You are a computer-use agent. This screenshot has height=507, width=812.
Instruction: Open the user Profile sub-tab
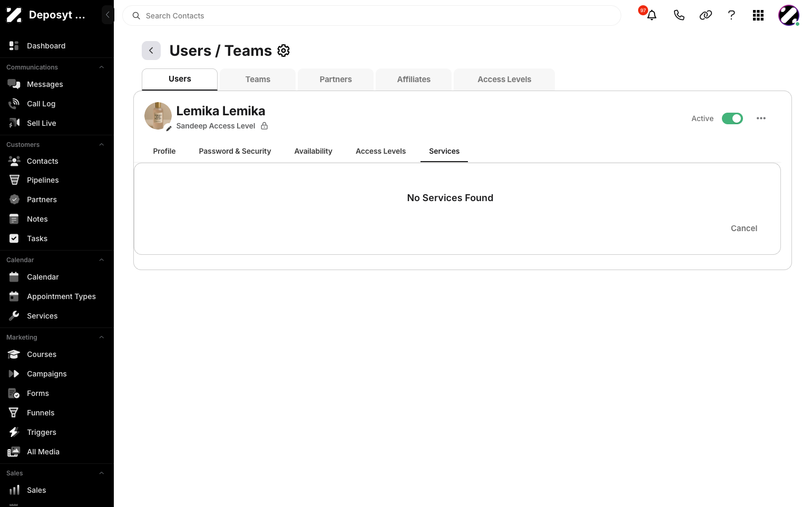pyautogui.click(x=164, y=151)
